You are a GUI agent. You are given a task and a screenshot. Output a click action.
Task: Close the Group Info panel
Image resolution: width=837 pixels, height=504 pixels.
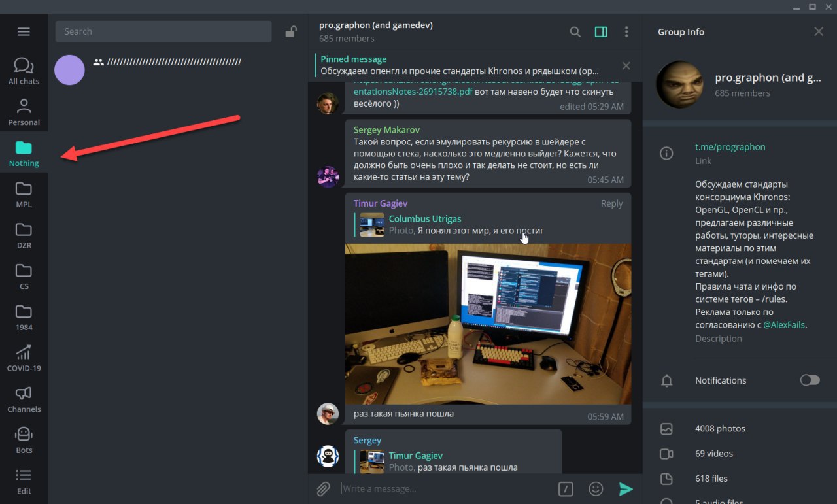[819, 31]
